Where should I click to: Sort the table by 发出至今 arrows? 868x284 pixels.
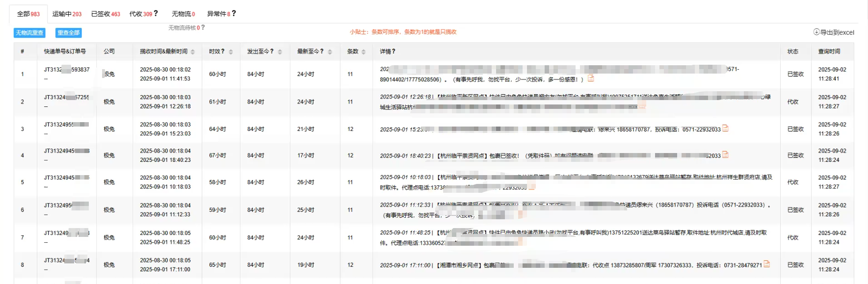point(280,52)
